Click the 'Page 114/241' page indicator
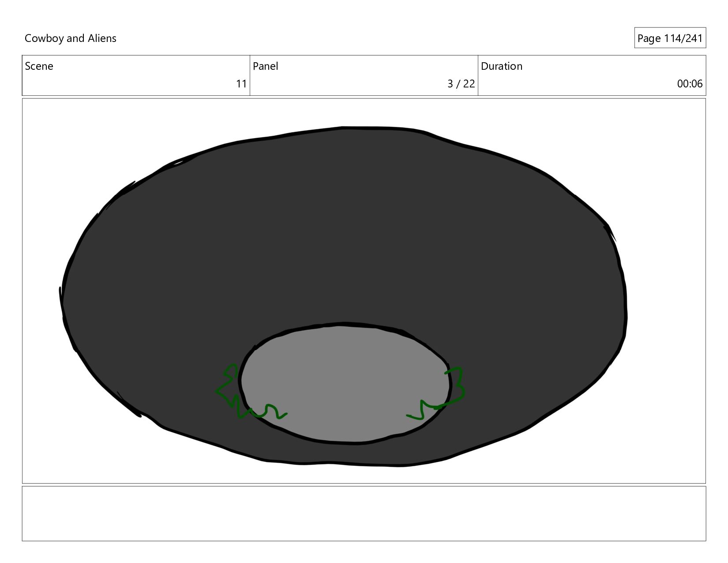728x563 pixels. 670,38
